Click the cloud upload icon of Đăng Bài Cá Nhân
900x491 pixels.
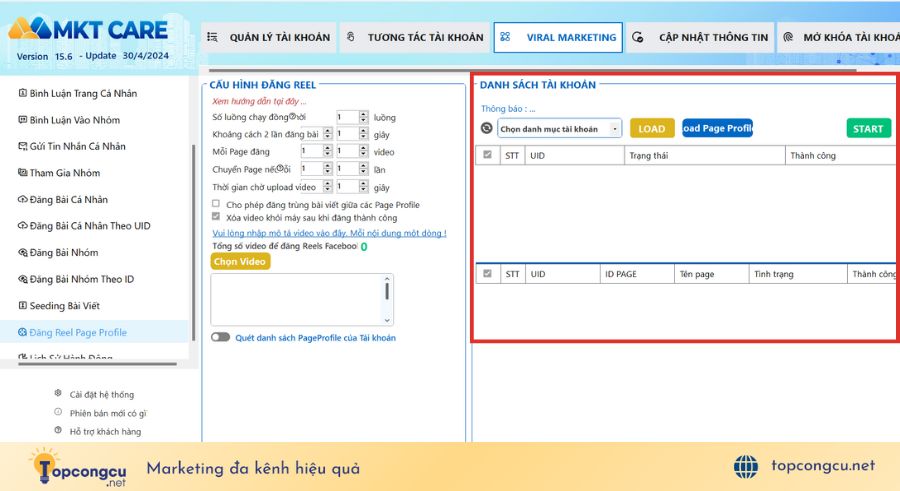coord(22,199)
